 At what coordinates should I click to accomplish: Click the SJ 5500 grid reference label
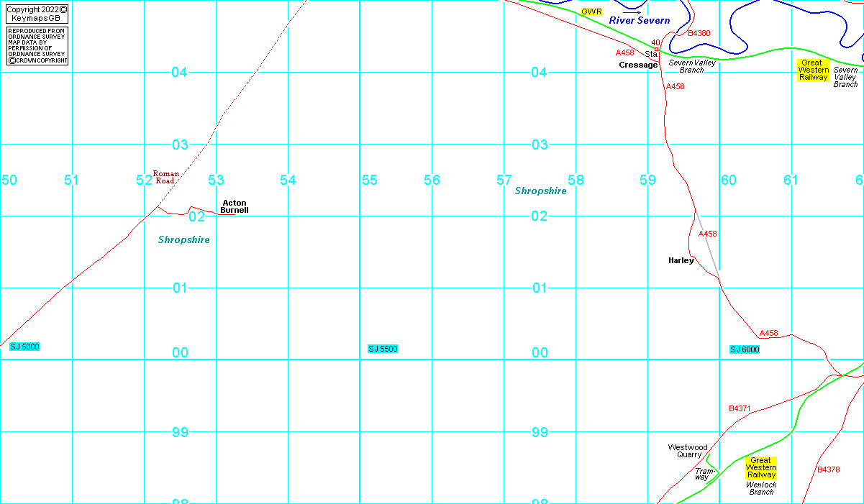383,349
